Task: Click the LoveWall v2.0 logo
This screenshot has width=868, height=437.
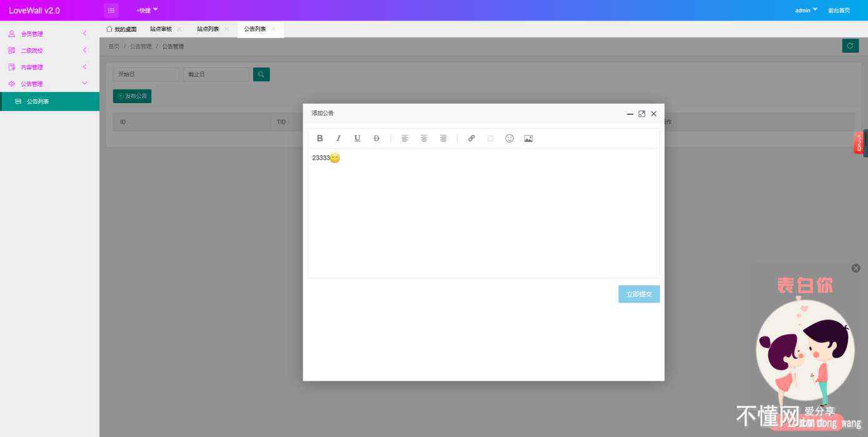Action: point(34,11)
